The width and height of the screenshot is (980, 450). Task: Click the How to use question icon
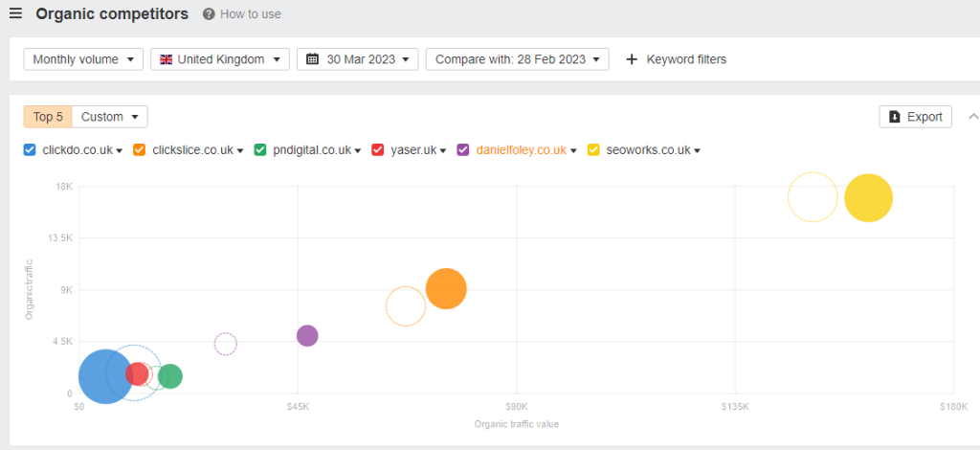click(209, 14)
